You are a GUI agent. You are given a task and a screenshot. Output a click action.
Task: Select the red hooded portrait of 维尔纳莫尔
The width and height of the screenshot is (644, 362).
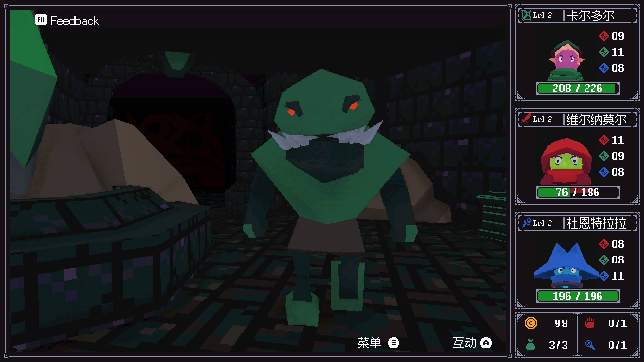tap(566, 161)
